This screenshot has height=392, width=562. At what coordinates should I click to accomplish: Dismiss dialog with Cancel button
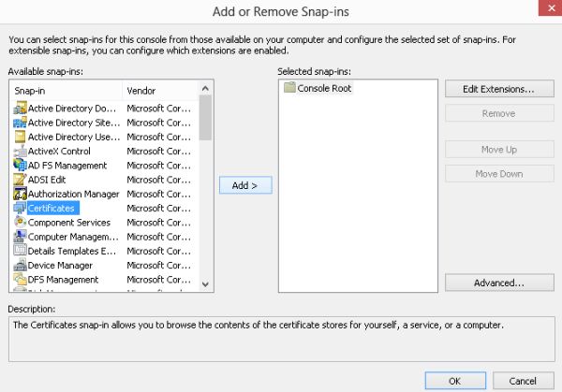523,381
